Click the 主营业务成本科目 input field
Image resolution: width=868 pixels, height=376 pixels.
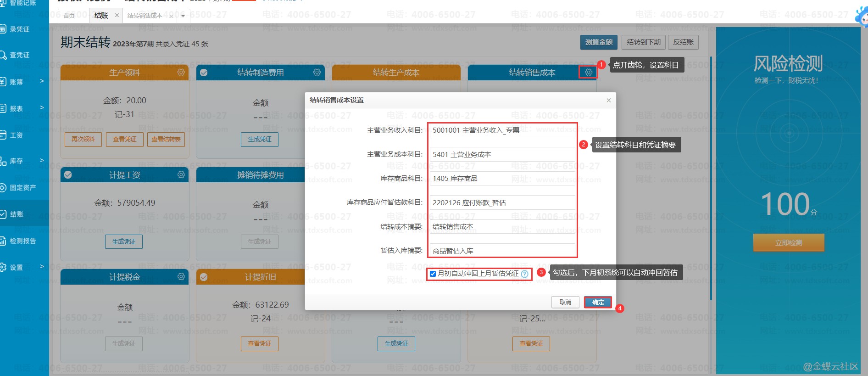[x=502, y=155]
